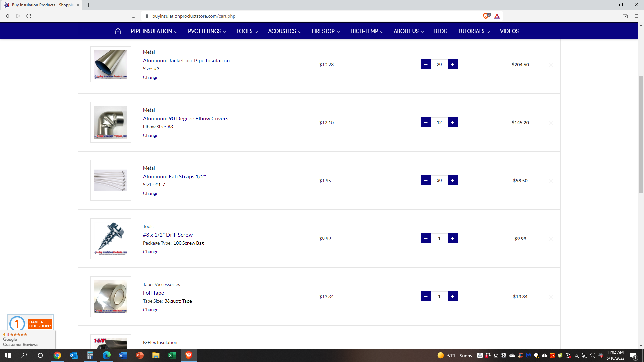Click the home icon in navigation bar

pyautogui.click(x=118, y=31)
